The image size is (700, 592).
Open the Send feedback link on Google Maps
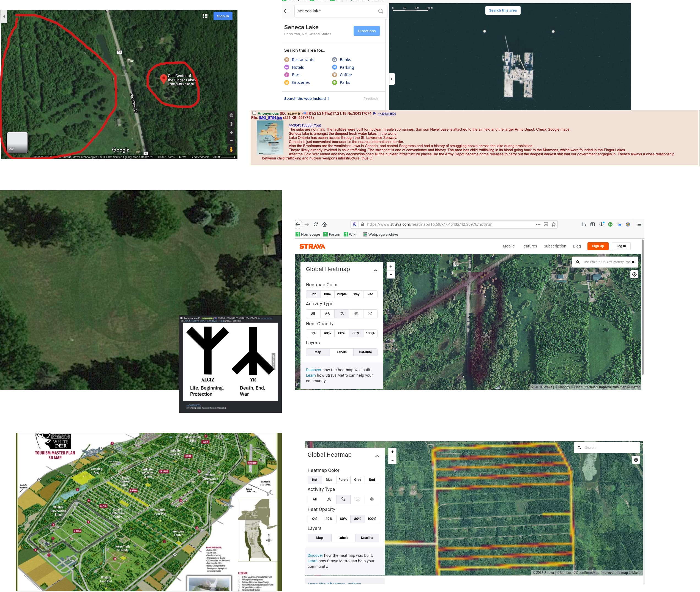(199, 157)
